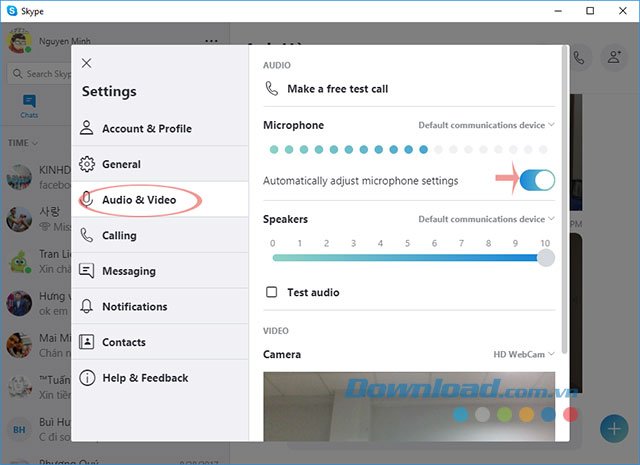
Task: Click the bell icon beside Notifications
Action: (x=87, y=306)
